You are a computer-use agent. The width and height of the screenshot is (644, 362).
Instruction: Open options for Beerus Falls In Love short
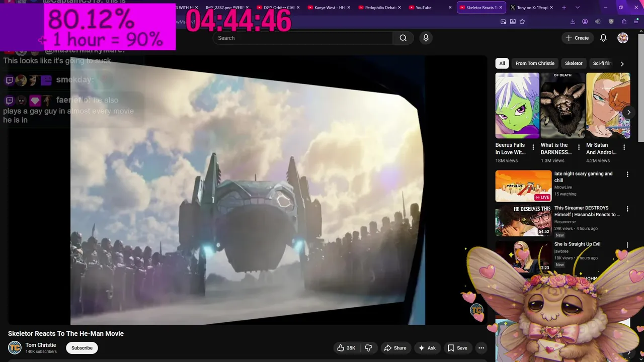pyautogui.click(x=533, y=147)
